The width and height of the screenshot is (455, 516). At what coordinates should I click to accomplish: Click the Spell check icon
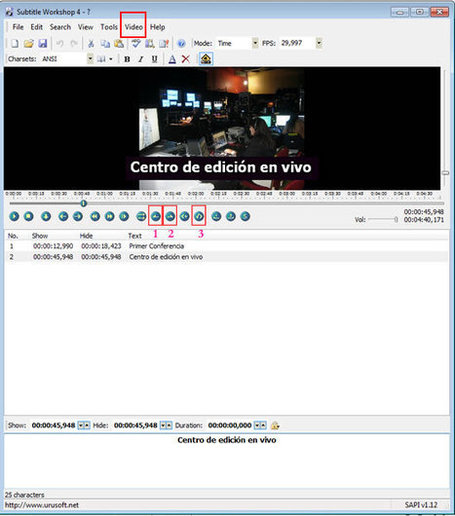point(136,43)
